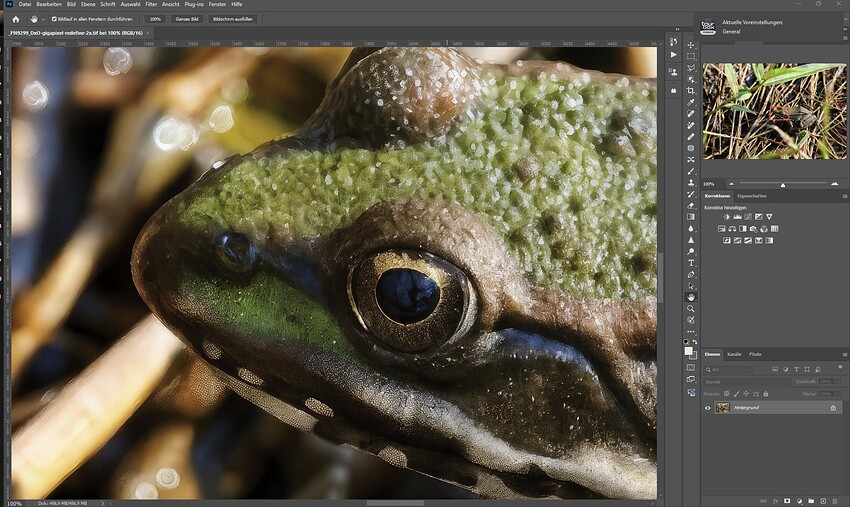Open the blend mode dropdown showing Normal
The height and width of the screenshot is (507, 850).
click(x=747, y=382)
